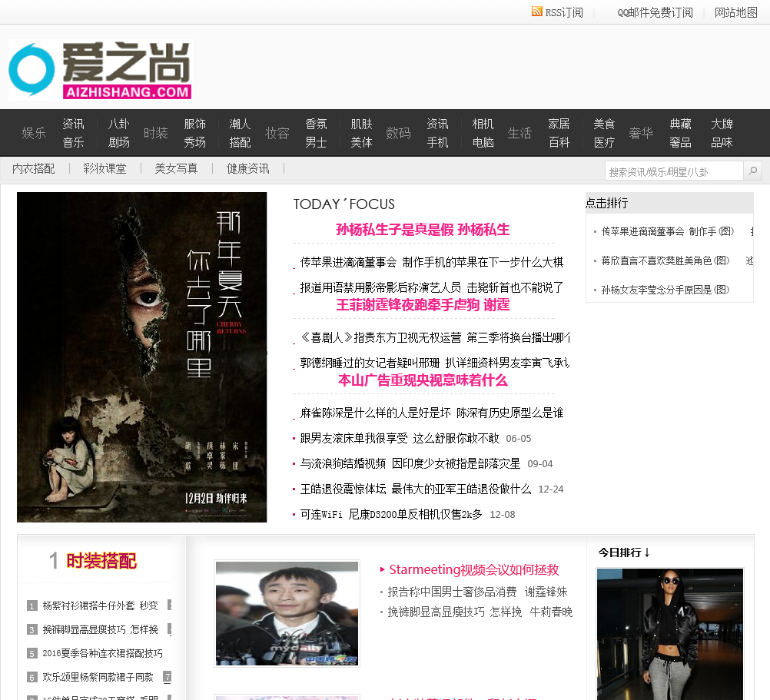Open RSS订阅 link
The width and height of the screenshot is (770, 700).
click(x=564, y=12)
